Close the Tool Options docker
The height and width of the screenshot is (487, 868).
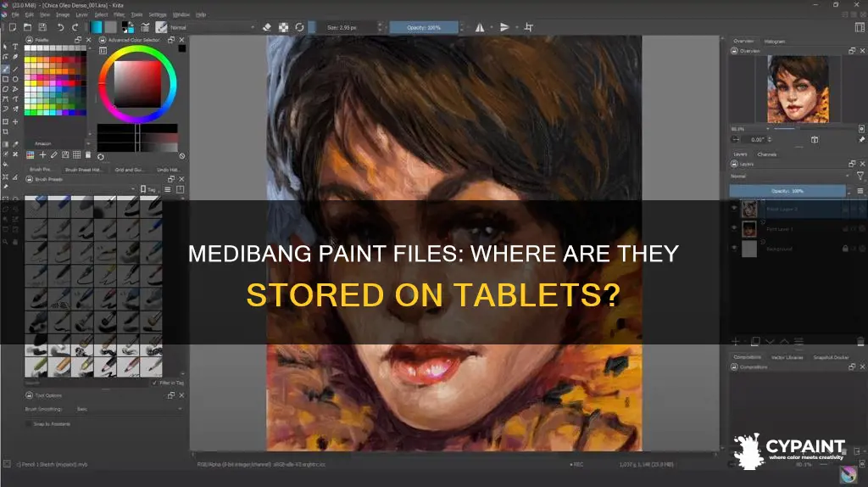click(x=181, y=395)
